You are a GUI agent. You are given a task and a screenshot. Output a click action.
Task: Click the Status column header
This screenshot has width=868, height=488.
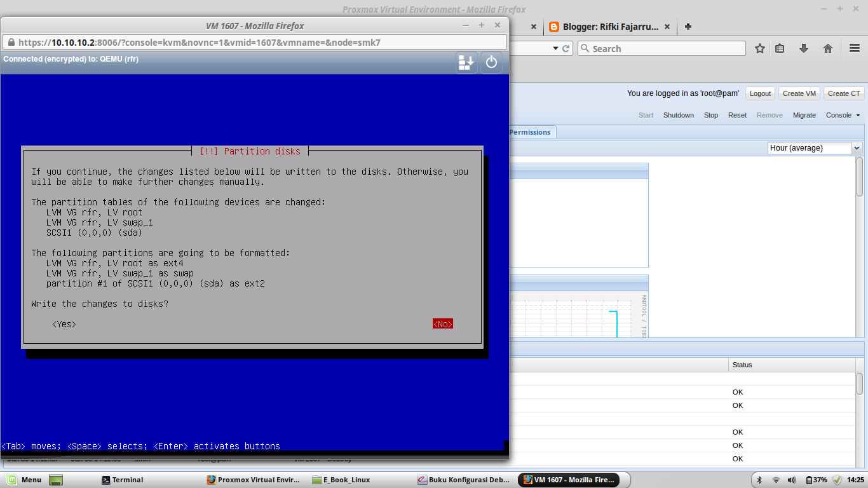click(x=792, y=365)
